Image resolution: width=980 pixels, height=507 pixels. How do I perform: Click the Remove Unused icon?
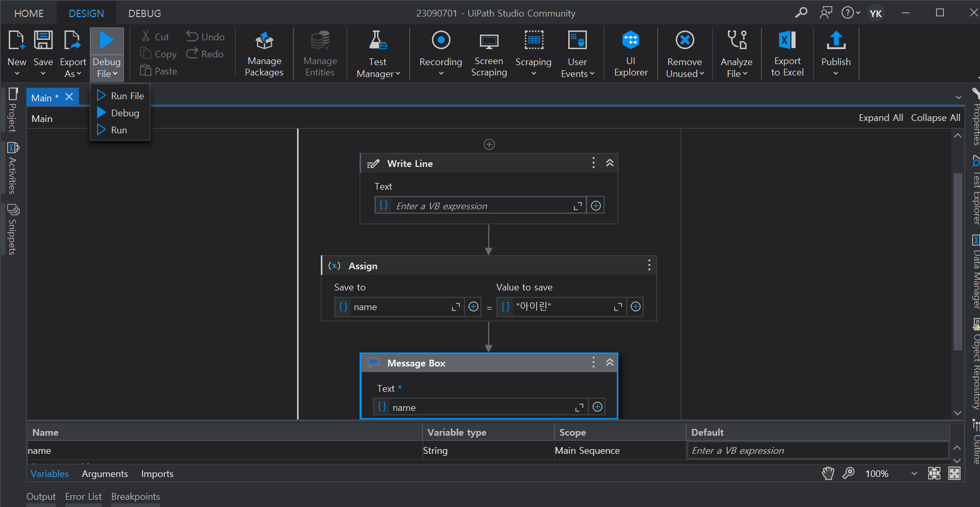point(685,40)
